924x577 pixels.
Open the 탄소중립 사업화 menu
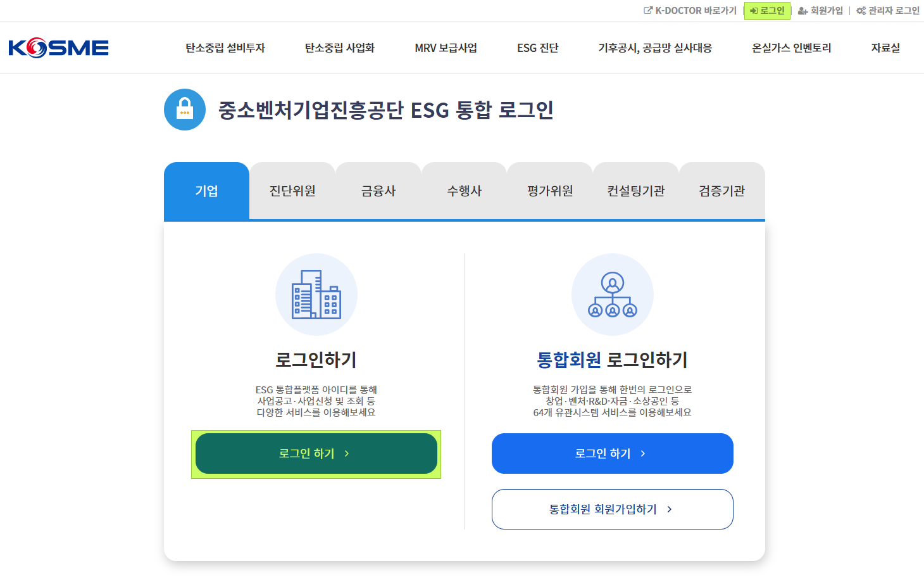(x=340, y=48)
